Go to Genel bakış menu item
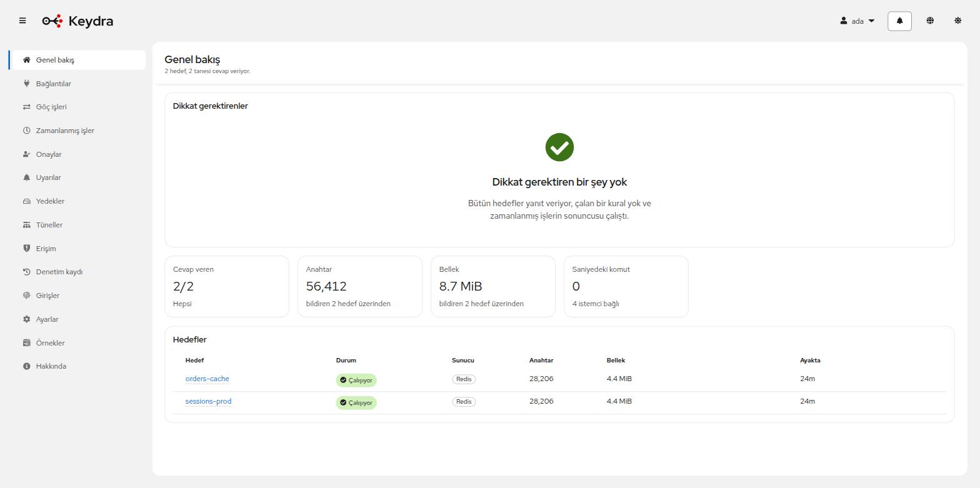The width and height of the screenshot is (980, 488). point(77,60)
